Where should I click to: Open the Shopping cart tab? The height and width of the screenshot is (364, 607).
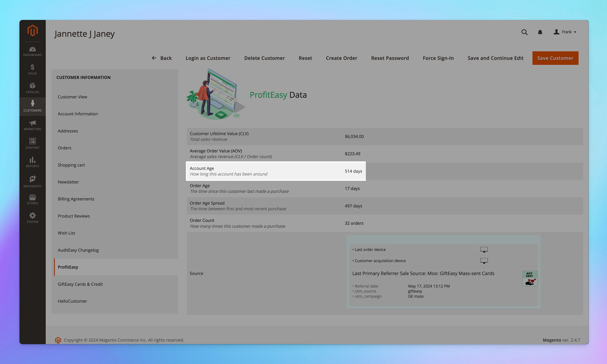pyautogui.click(x=115, y=165)
